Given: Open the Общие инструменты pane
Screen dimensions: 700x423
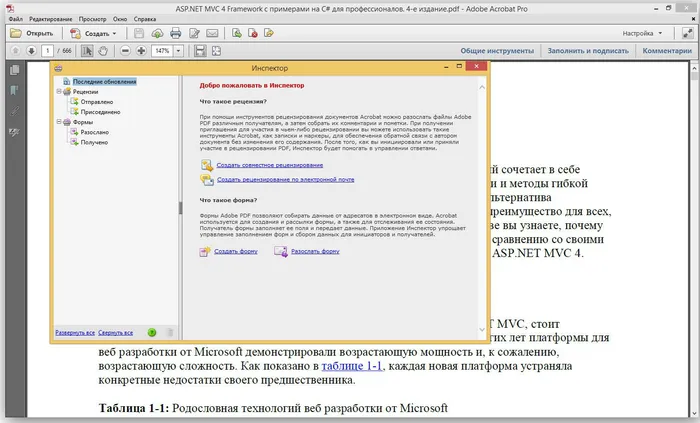Looking at the screenshot, I should tap(497, 51).
